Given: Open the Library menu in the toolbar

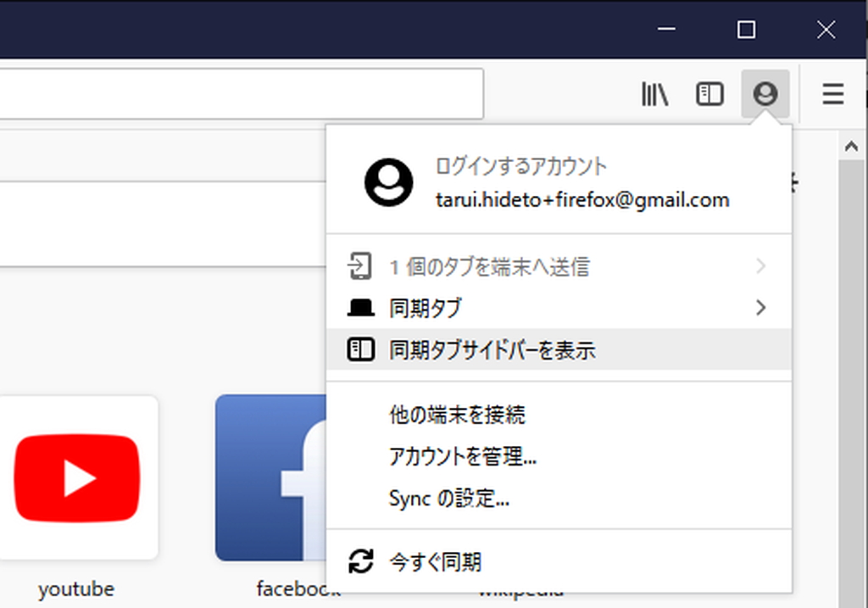Looking at the screenshot, I should coord(654,94).
